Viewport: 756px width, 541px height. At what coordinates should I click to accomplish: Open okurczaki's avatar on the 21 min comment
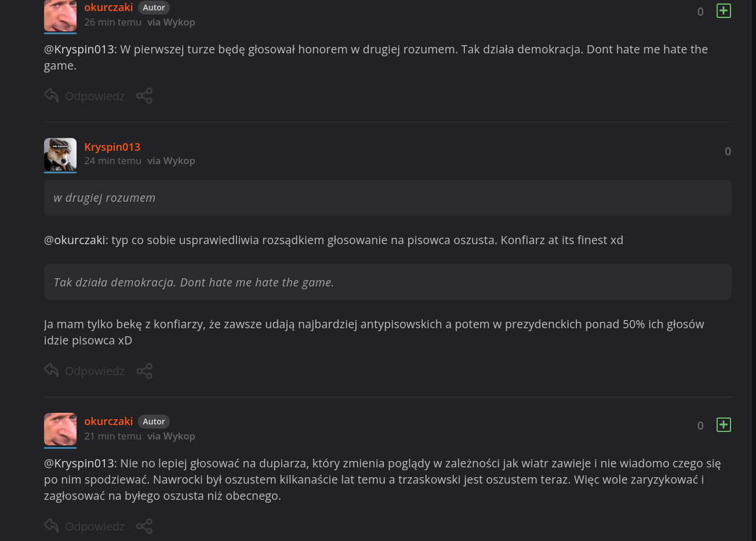tap(60, 429)
